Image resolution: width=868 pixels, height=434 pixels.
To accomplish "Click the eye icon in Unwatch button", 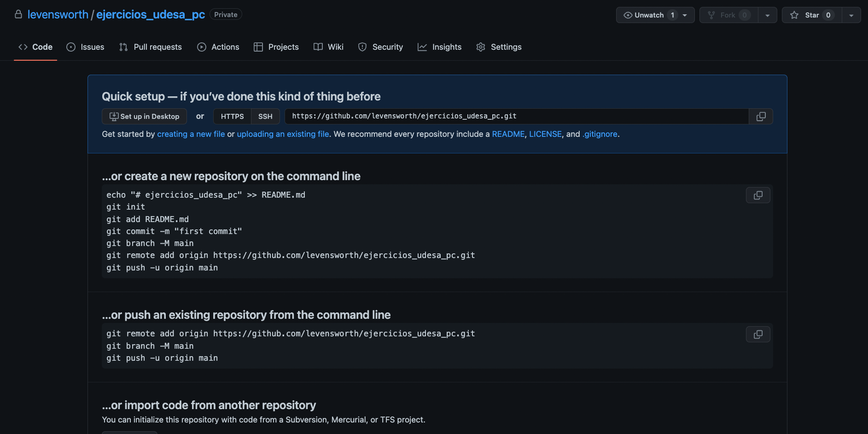I will 628,15.
